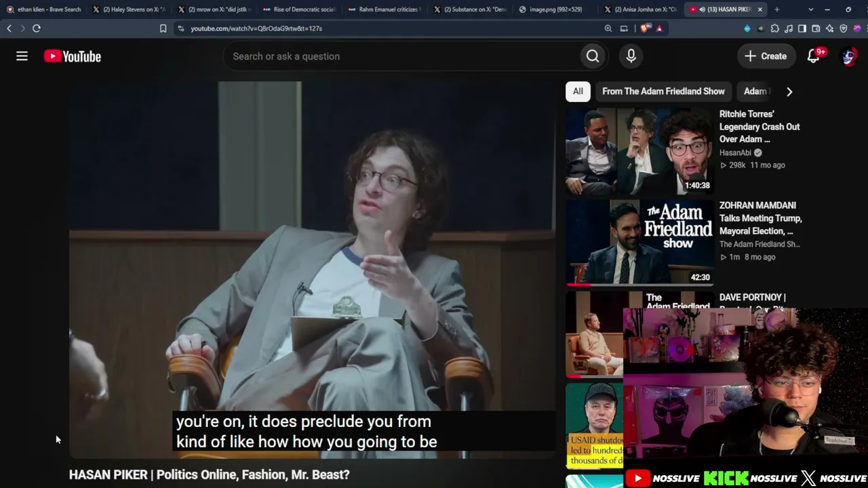
Task: Open YouTube notifications bell
Action: [814, 56]
